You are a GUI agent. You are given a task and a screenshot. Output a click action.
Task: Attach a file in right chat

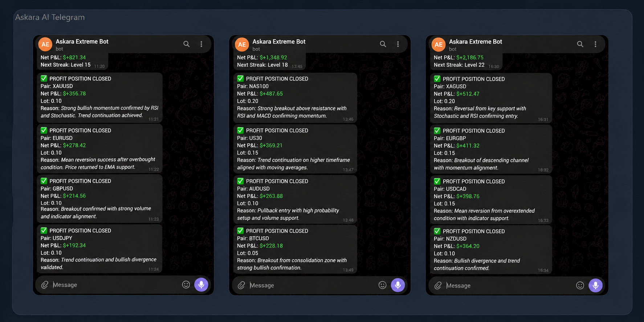coord(438,286)
